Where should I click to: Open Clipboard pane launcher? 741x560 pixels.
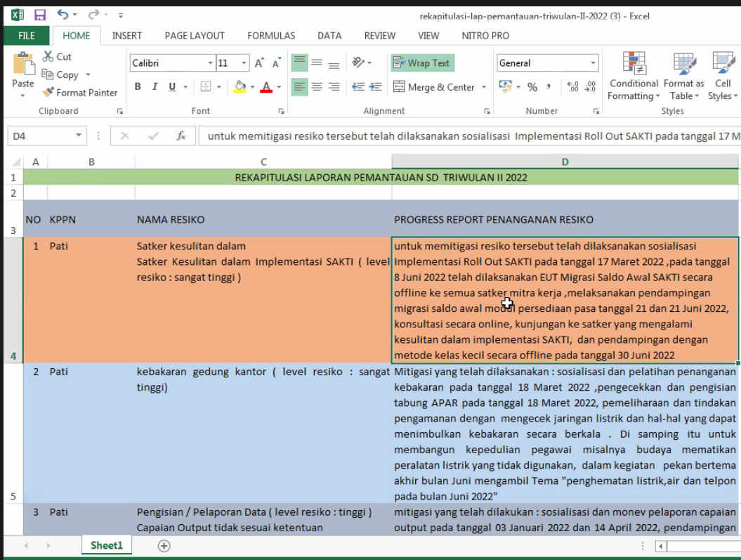[120, 111]
